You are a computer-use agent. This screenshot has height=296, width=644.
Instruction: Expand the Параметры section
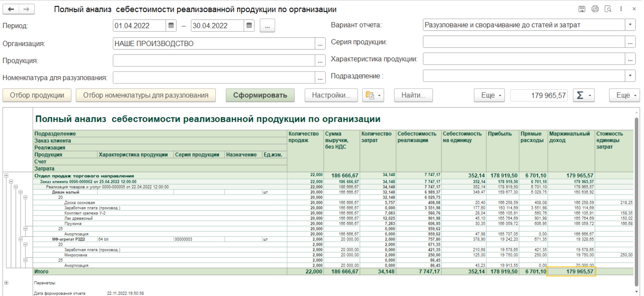(6, 283)
